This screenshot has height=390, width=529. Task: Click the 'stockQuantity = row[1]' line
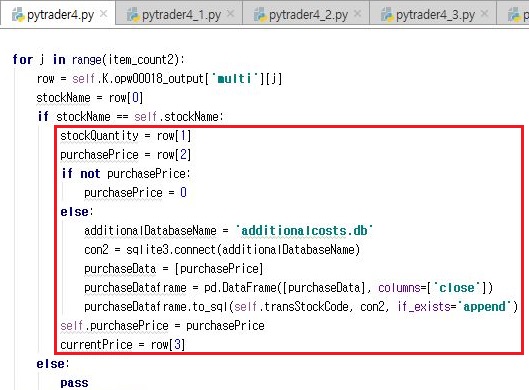coord(126,136)
